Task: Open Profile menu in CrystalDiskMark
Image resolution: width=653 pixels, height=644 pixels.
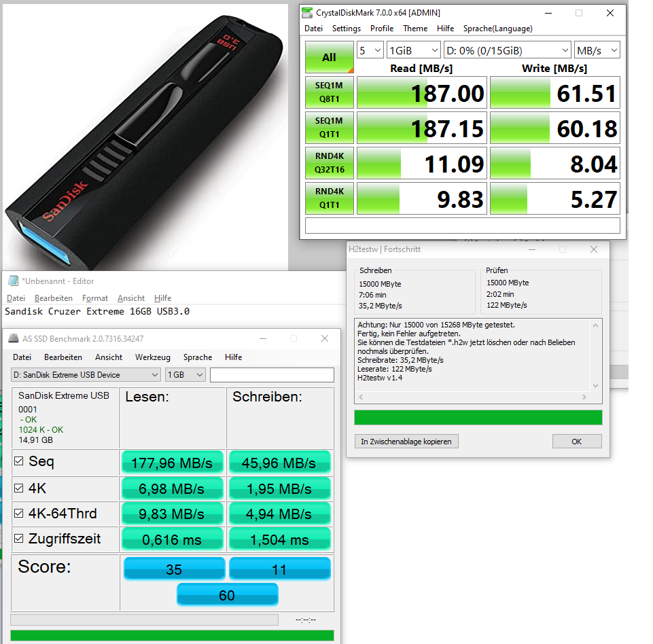Action: pos(382,29)
